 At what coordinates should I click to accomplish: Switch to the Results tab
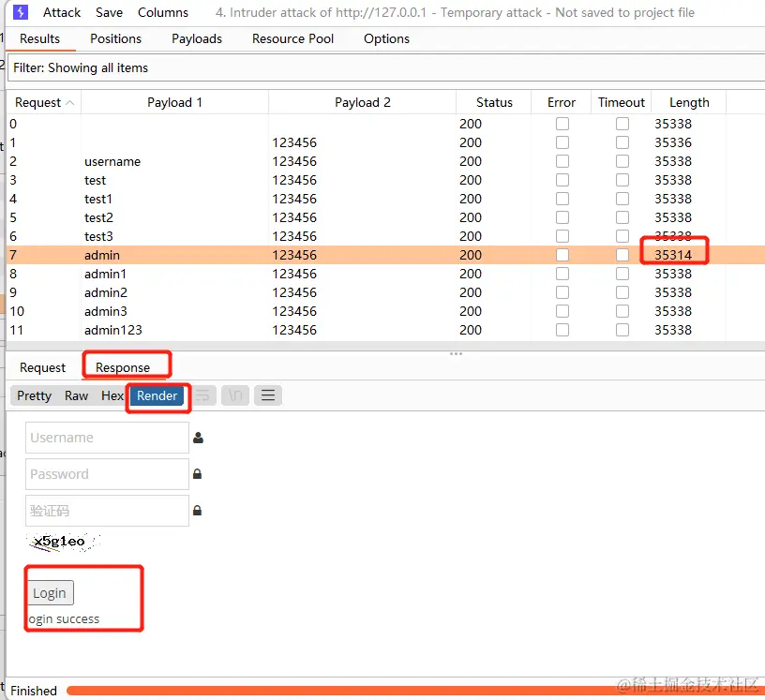click(40, 38)
